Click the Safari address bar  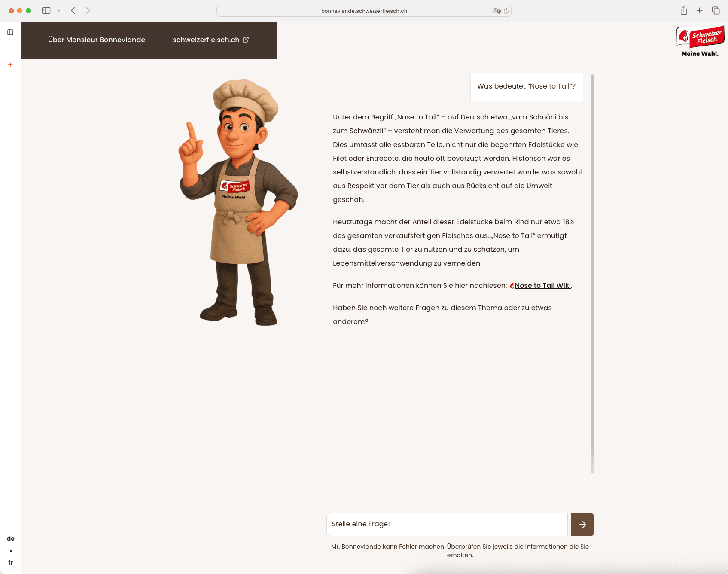click(364, 11)
